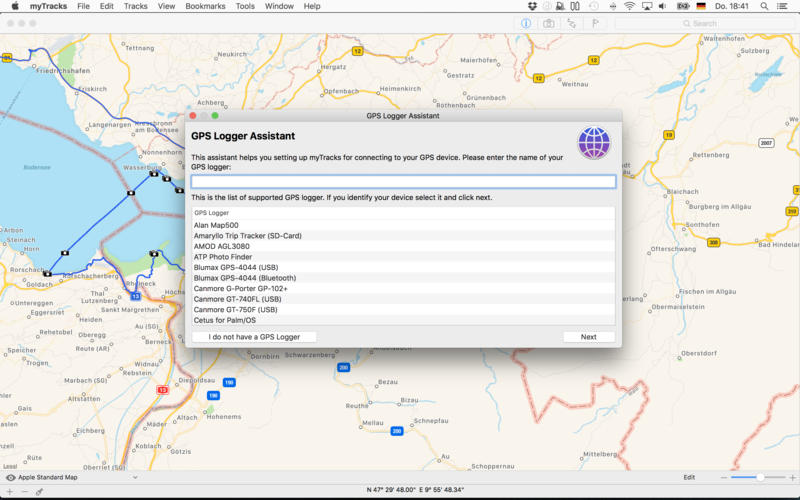Click the Time Machine menu bar icon
This screenshot has width=800, height=500.
tap(594, 6)
